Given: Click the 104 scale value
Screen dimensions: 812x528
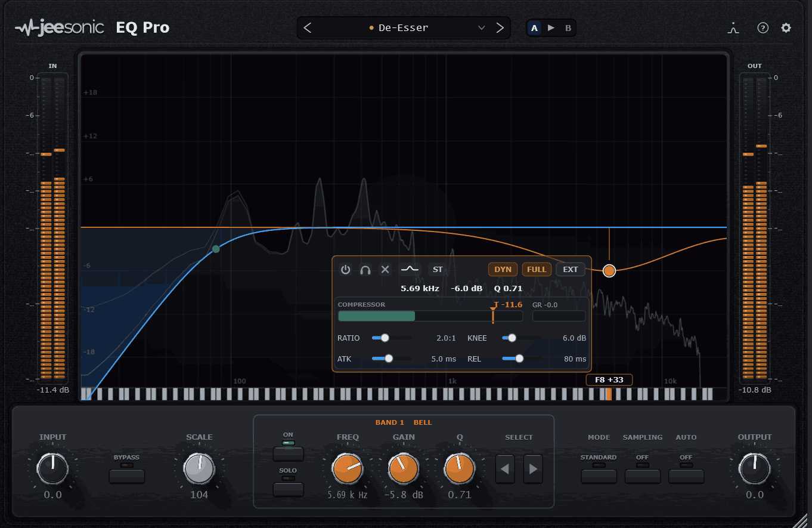Looking at the screenshot, I should 199,495.
